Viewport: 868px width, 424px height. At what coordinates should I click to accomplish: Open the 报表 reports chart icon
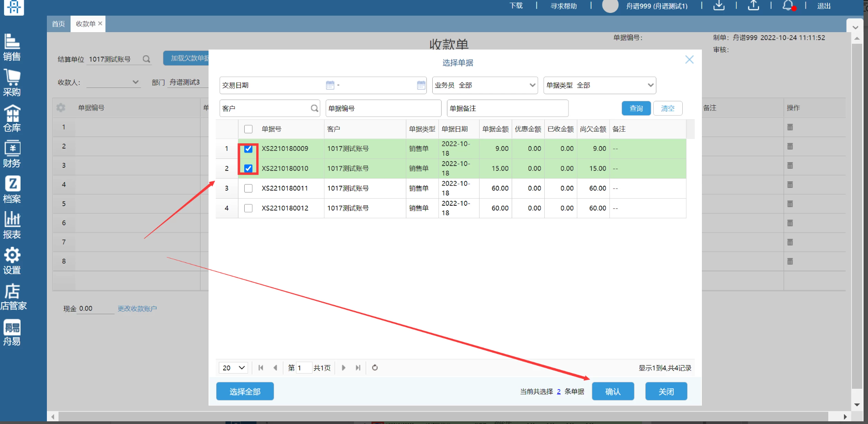(x=12, y=225)
